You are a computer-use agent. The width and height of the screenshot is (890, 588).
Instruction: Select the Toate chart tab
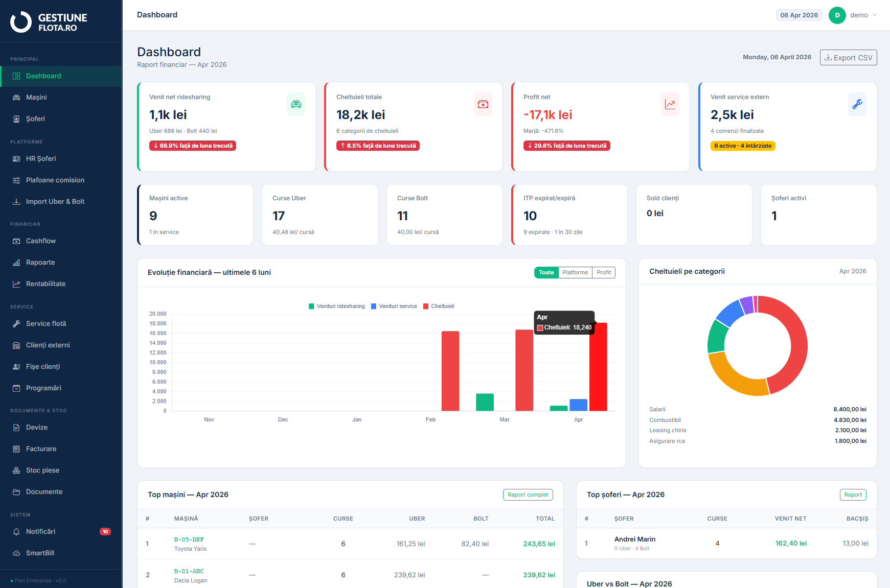(x=546, y=273)
